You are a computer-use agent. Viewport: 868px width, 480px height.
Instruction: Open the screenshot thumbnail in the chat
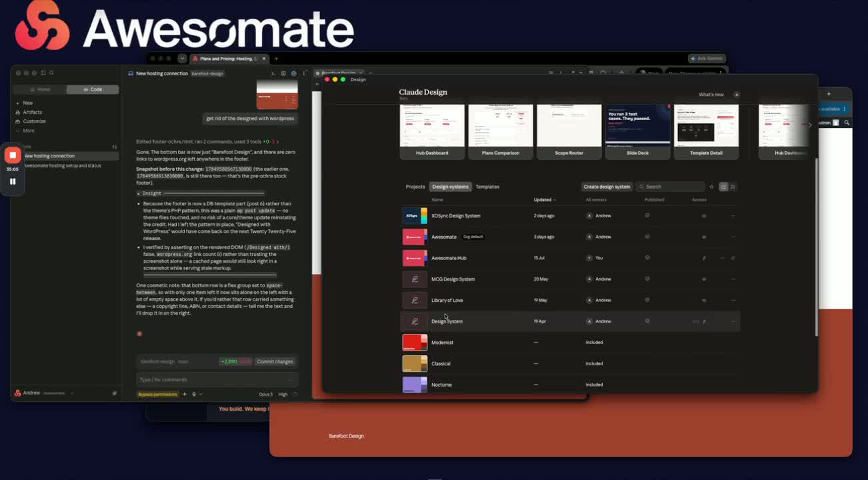click(x=277, y=95)
